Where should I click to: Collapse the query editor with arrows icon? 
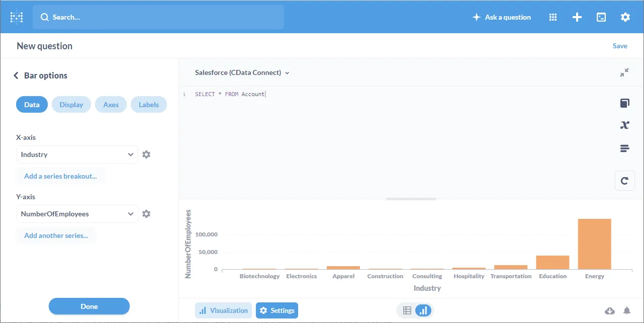click(x=624, y=73)
